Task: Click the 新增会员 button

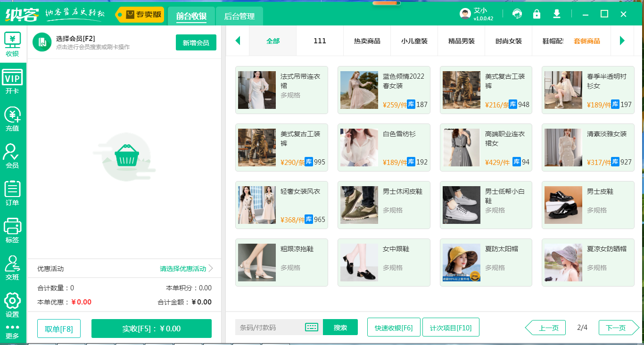Action: pyautogui.click(x=196, y=43)
